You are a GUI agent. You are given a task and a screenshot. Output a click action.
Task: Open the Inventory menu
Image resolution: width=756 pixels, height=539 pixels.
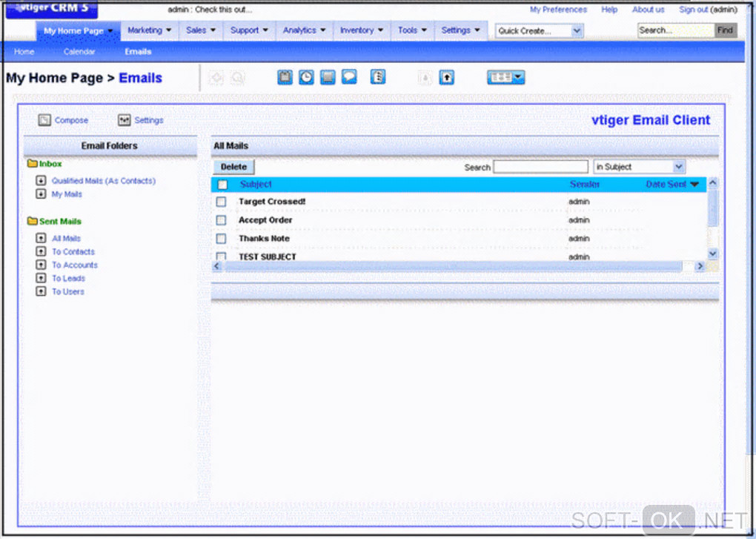click(362, 30)
